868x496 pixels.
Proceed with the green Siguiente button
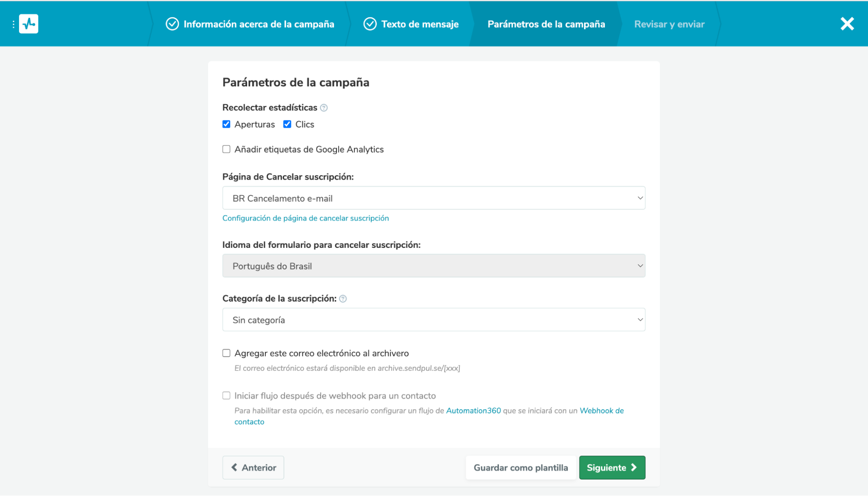[x=612, y=467]
